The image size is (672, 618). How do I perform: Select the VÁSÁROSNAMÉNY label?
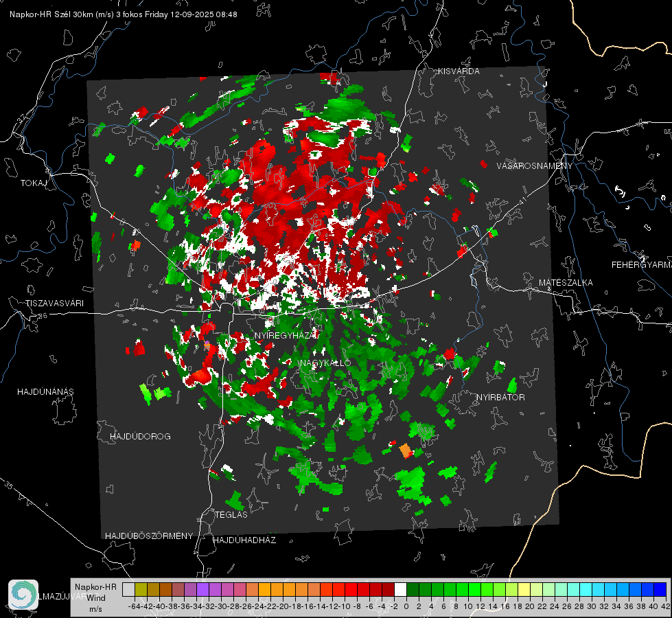(x=535, y=166)
